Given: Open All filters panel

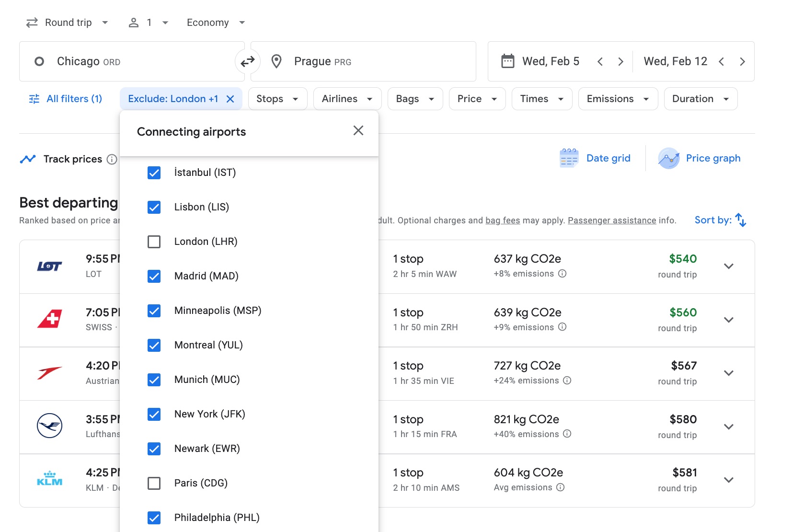Looking at the screenshot, I should [x=65, y=99].
